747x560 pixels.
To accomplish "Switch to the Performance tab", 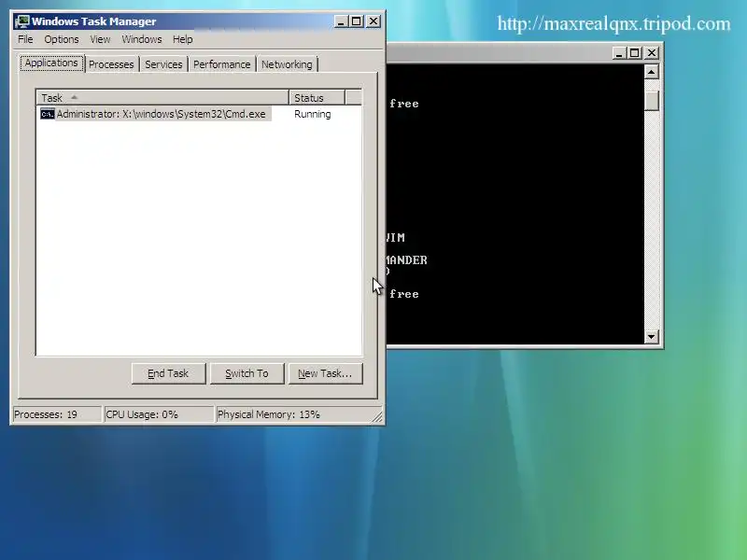I will click(x=221, y=64).
